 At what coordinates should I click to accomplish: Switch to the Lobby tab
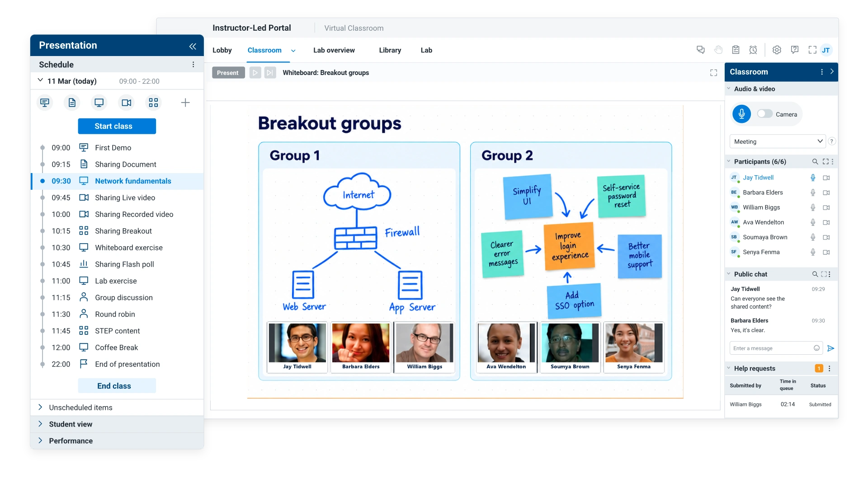222,50
